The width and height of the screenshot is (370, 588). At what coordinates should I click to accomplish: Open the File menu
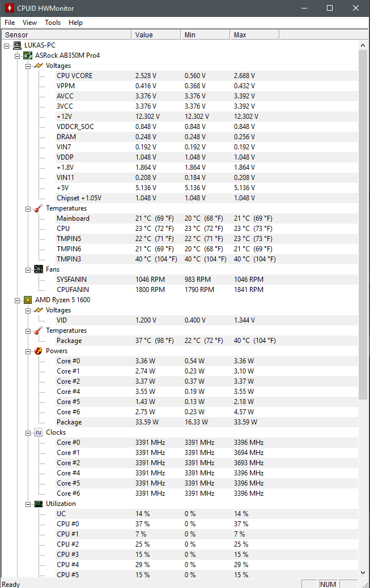pyautogui.click(x=10, y=23)
